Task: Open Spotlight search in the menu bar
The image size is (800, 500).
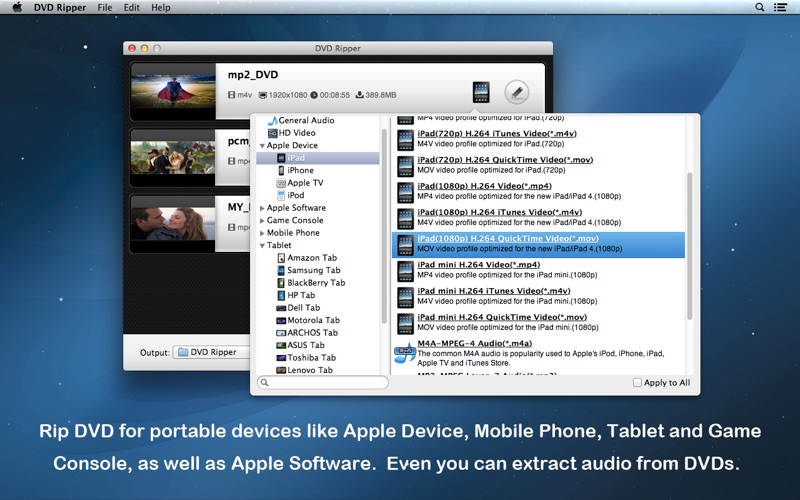Action: pyautogui.click(x=760, y=7)
